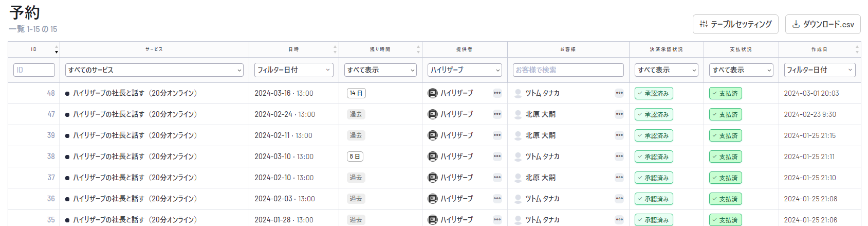Open the 決済承認状況 filter dropdown

pyautogui.click(x=666, y=70)
